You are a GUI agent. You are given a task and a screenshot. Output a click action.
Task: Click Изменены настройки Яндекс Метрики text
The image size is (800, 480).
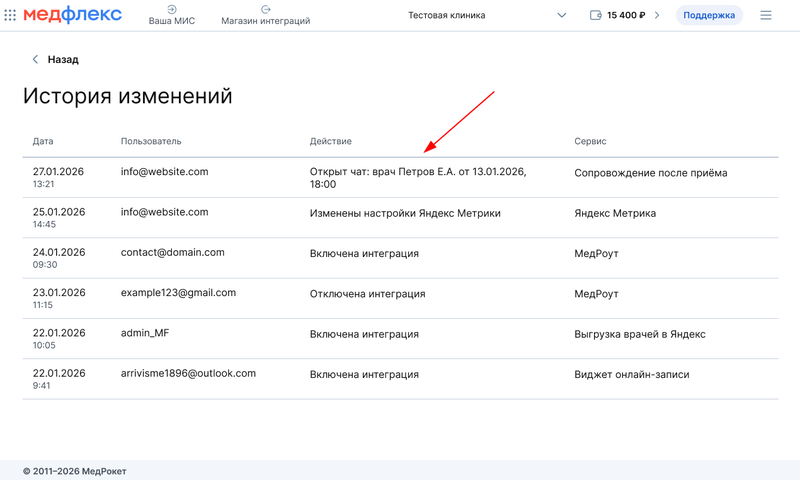(405, 213)
